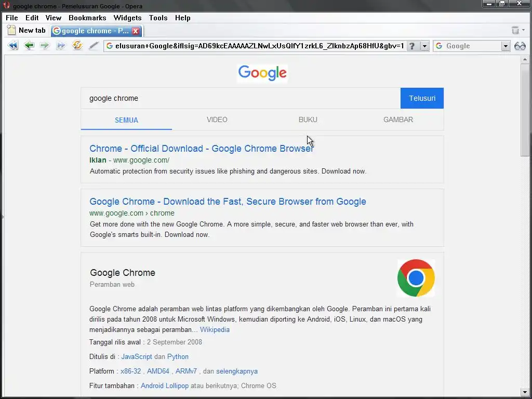Click the scrollbar down arrow
The height and width of the screenshot is (399, 532).
point(525,392)
